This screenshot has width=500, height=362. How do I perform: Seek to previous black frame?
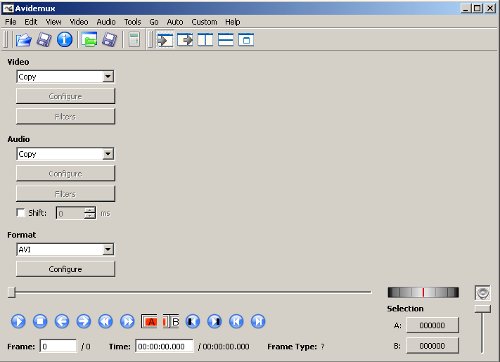(193, 321)
